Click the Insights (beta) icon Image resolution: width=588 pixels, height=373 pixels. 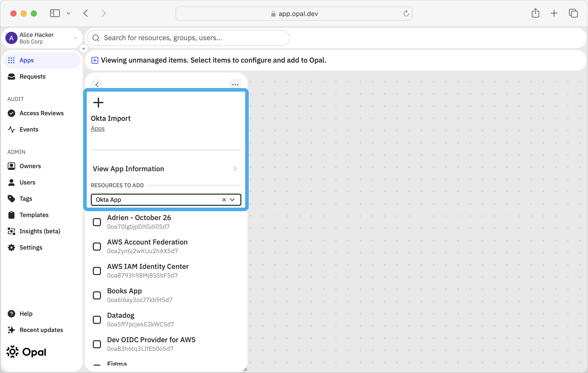[x=11, y=231]
